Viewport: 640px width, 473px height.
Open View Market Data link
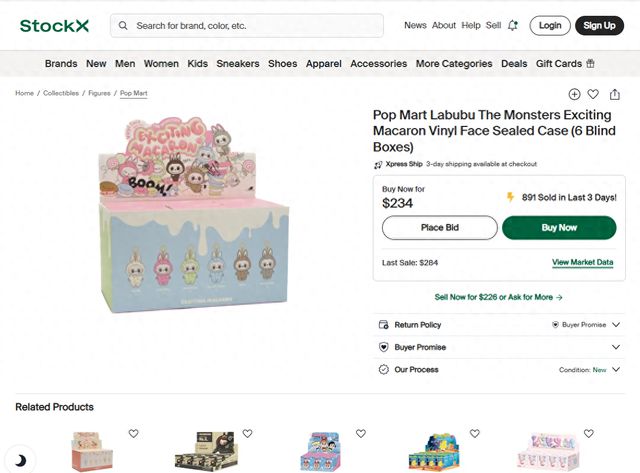[582, 262]
